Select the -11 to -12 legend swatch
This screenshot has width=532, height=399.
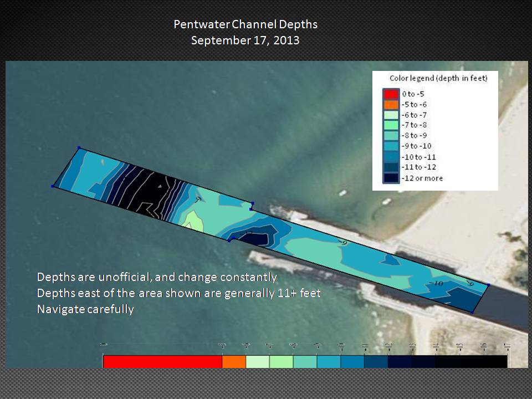(x=391, y=167)
